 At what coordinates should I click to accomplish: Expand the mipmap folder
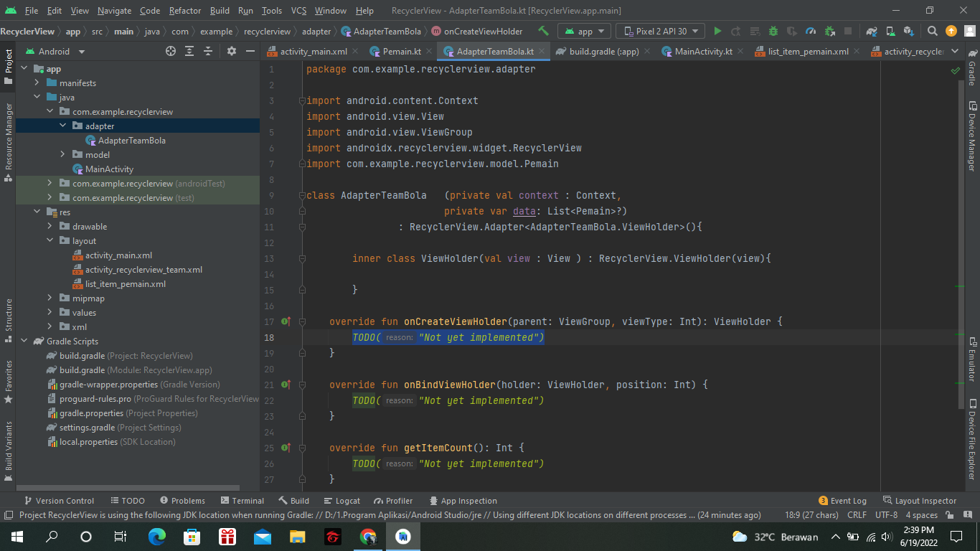(x=50, y=298)
